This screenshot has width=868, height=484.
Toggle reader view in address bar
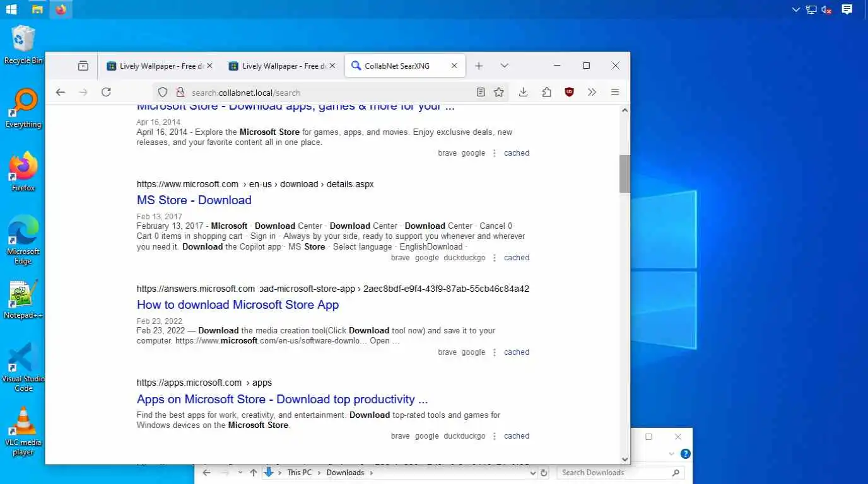[481, 92]
